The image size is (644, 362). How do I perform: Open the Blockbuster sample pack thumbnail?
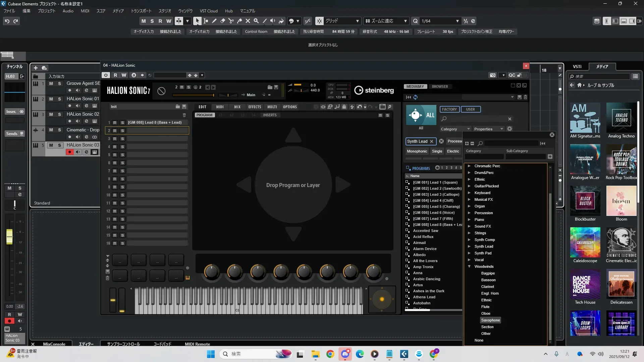click(x=585, y=200)
